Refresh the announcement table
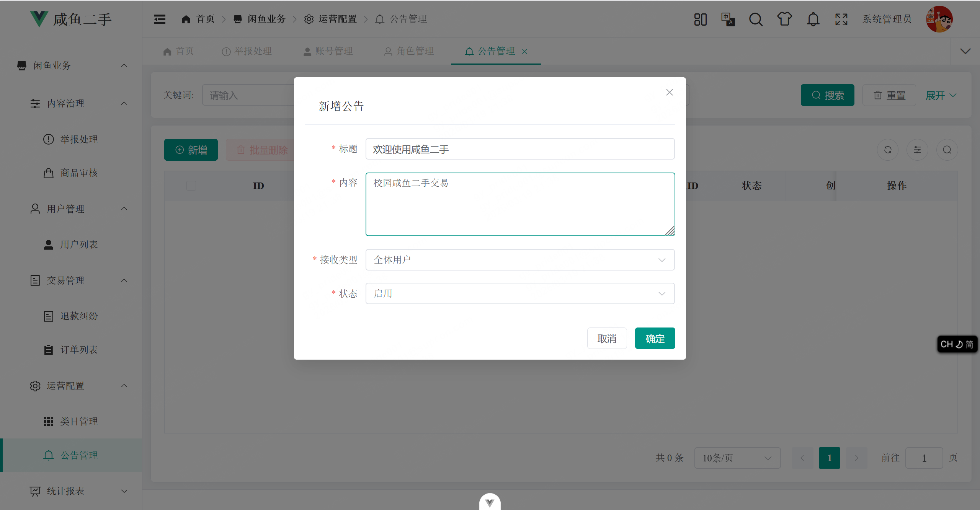Image resolution: width=980 pixels, height=510 pixels. pos(888,150)
